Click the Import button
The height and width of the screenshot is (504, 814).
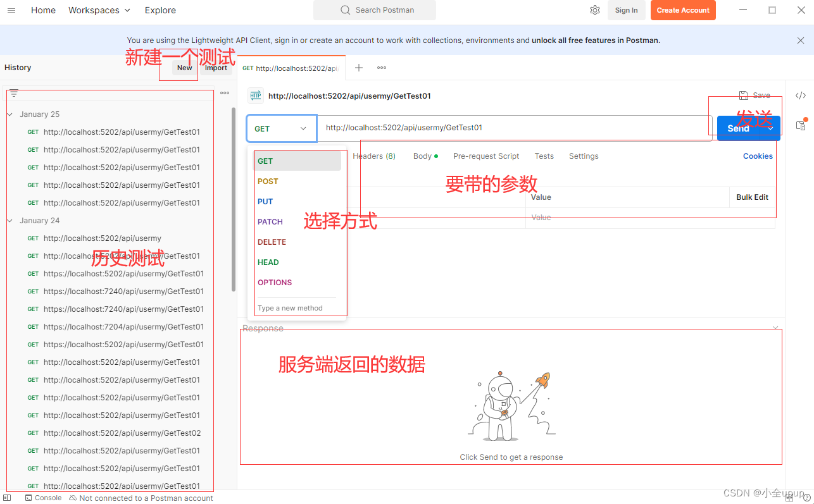pos(216,68)
